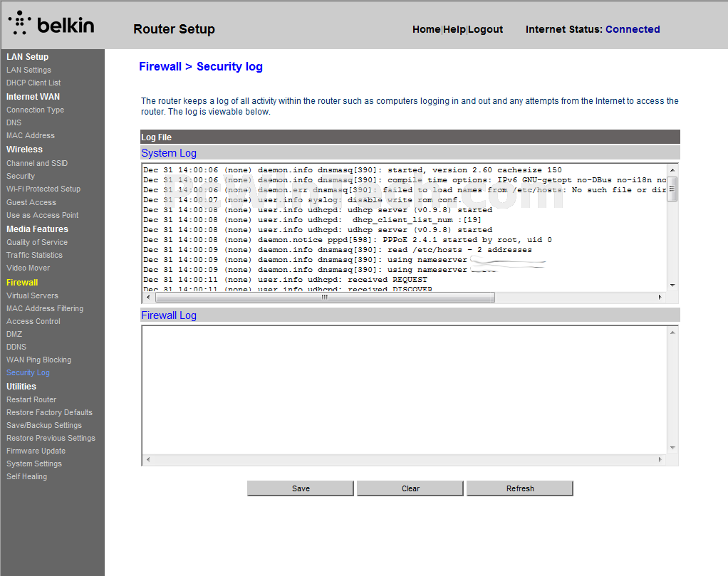Click System Log vertical scrollbar thumb
This screenshot has width=728, height=576.
click(672, 189)
